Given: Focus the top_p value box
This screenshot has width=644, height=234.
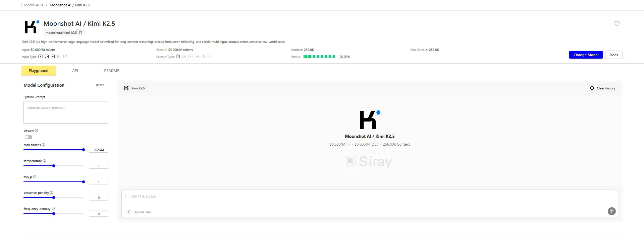Looking at the screenshot, I should click(x=99, y=182).
